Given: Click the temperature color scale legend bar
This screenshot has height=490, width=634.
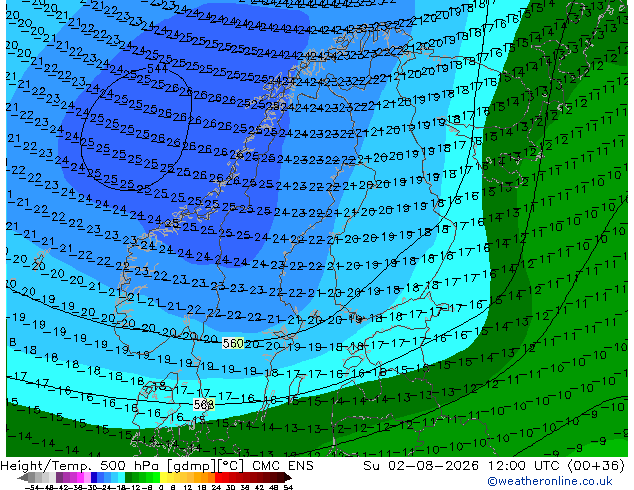Looking at the screenshot, I should [x=155, y=478].
